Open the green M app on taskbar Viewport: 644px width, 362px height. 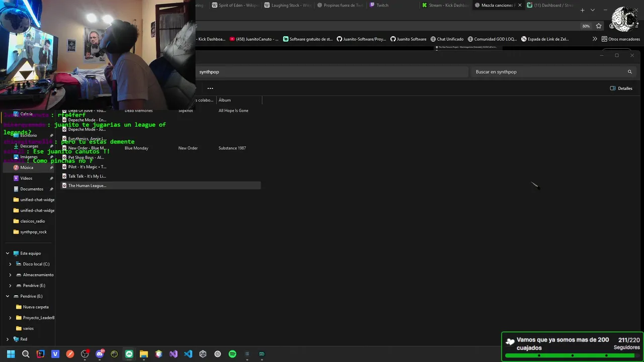coord(129,354)
